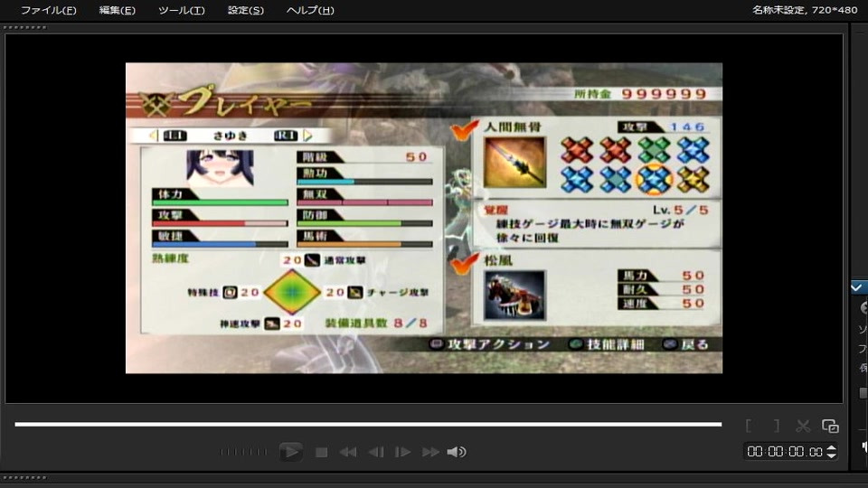Open the 編集(E) menu
This screenshot has width=868, height=488.
click(117, 10)
